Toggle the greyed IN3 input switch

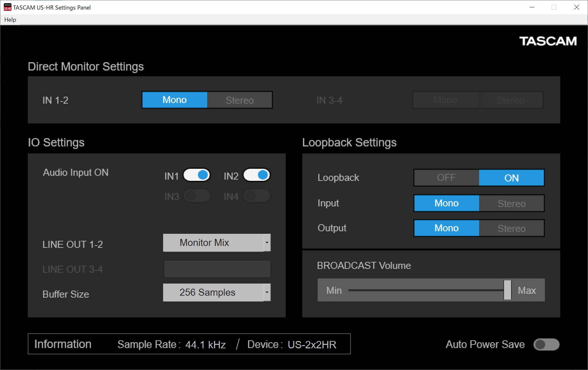coord(197,196)
